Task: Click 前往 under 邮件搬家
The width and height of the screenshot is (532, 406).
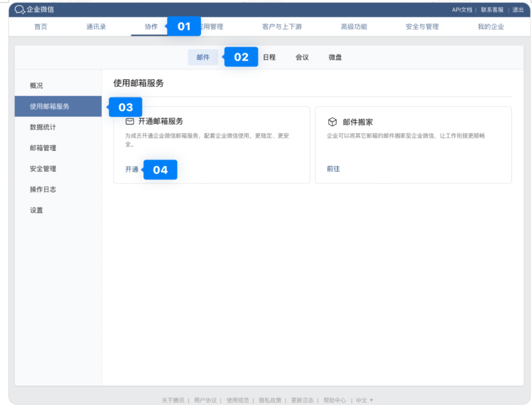Action: tap(333, 168)
